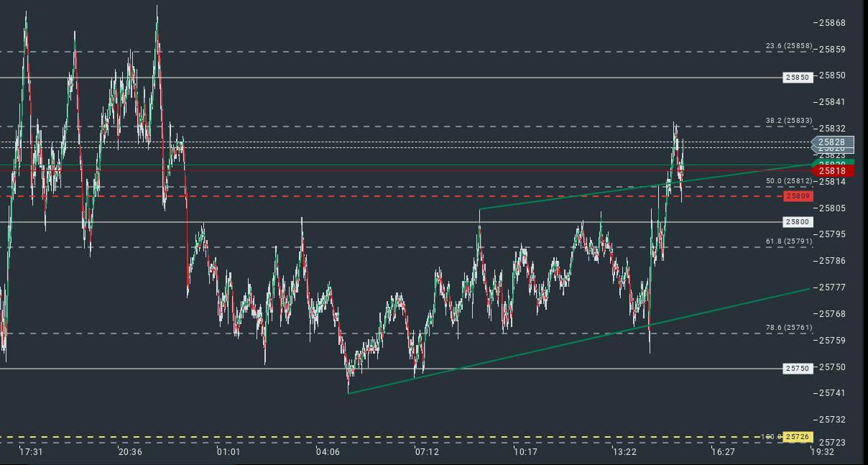
Task: Select the 25786 price axis tick
Action: 832,261
